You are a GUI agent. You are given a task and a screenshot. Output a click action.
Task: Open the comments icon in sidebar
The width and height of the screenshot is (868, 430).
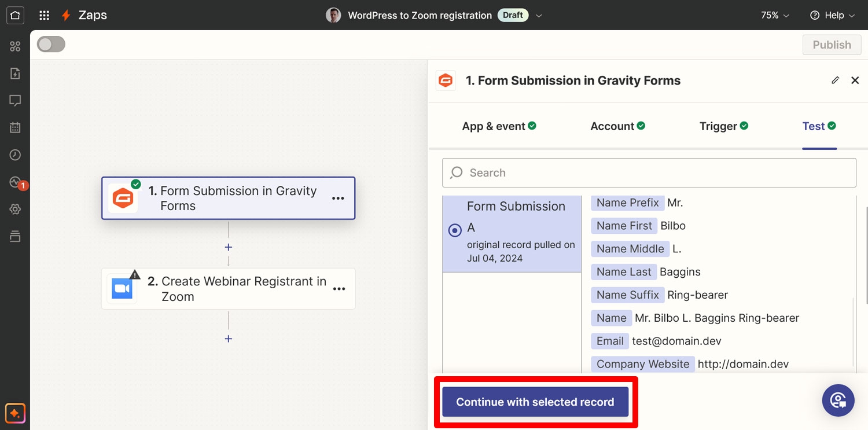pyautogui.click(x=15, y=101)
